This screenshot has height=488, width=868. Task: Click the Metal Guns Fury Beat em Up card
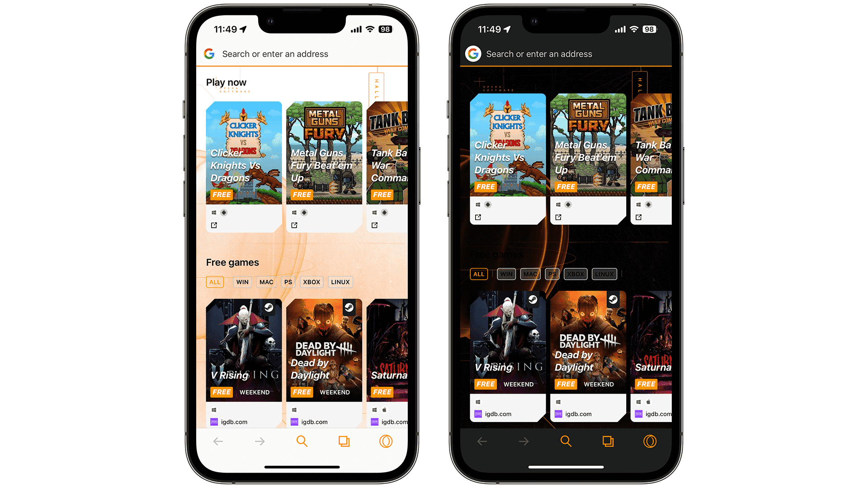coord(324,161)
